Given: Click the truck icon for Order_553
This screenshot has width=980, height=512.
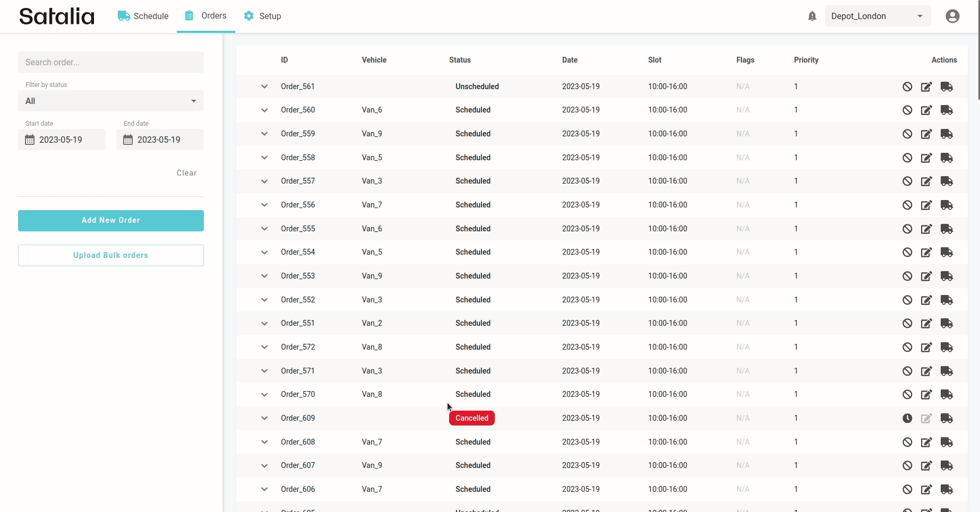Looking at the screenshot, I should coord(947,276).
